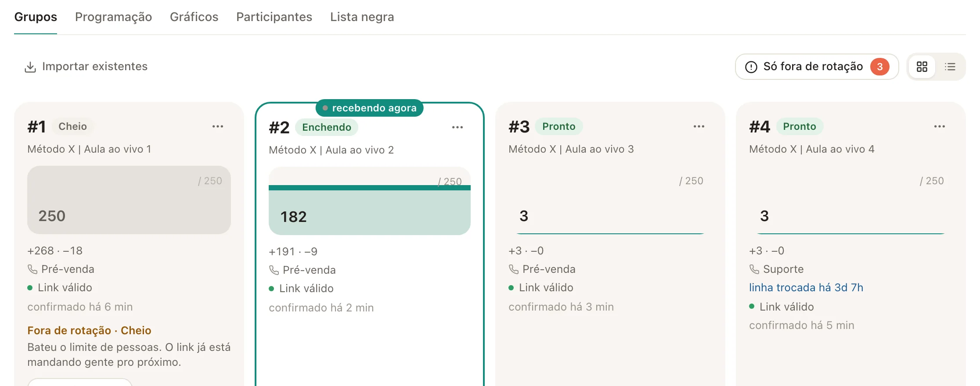Click confirmado há 6 min text

coord(80,307)
